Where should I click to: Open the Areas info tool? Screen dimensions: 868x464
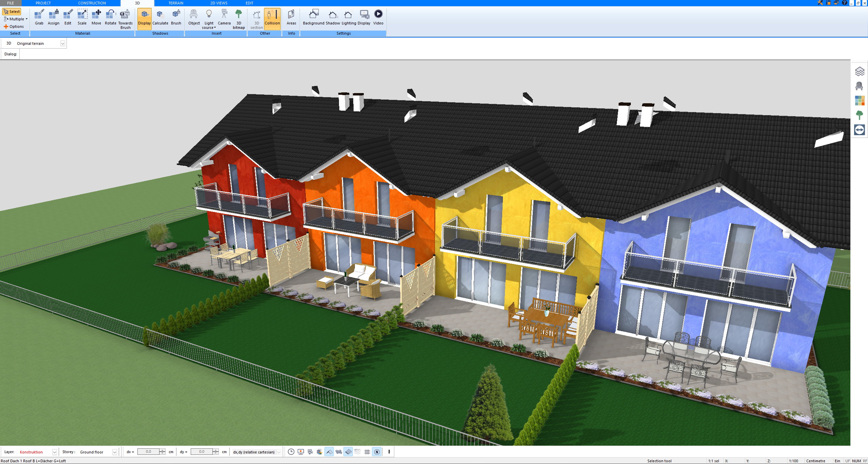coord(291,18)
